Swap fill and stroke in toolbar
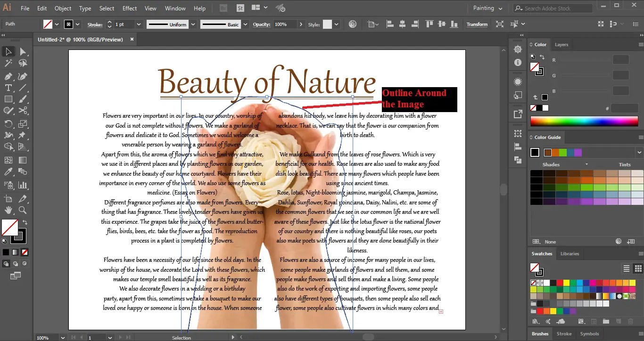644x341 pixels. [25, 222]
